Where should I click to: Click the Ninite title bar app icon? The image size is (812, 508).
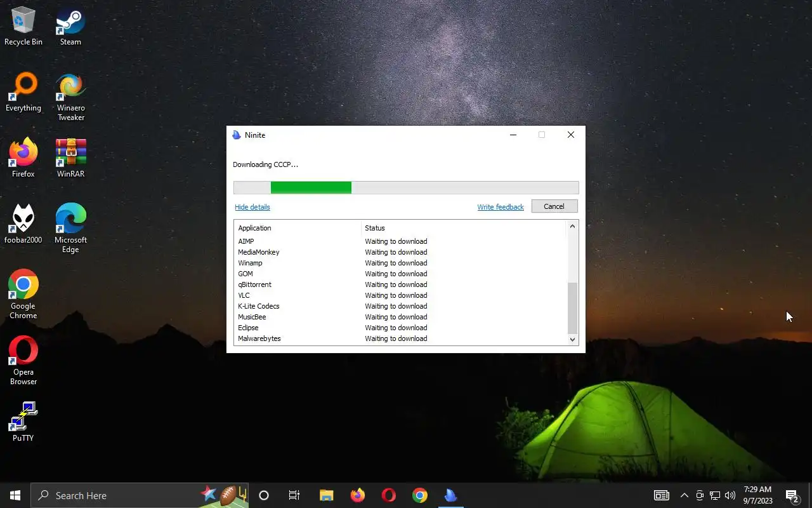point(237,135)
